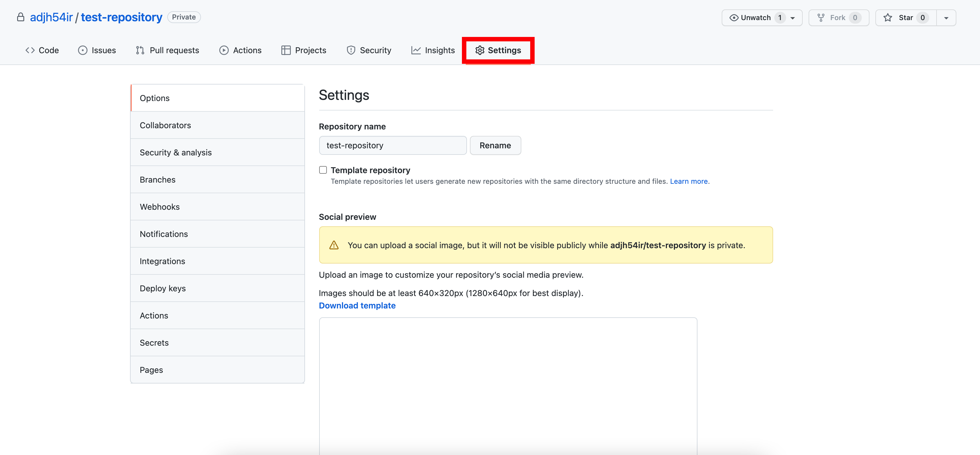Viewport: 980px width, 455px height.
Task: Click the Code brackets icon tab
Action: 30,50
